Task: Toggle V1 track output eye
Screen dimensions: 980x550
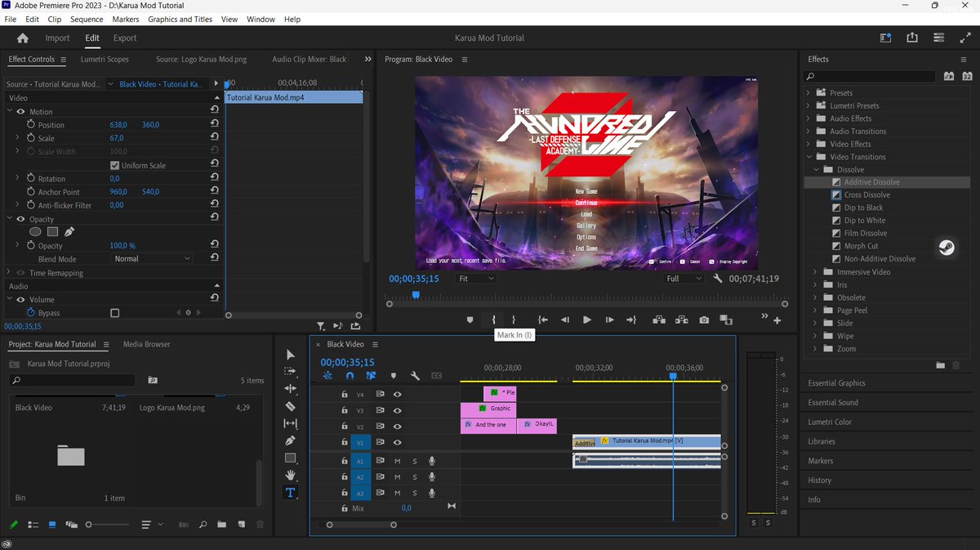Action: point(398,442)
